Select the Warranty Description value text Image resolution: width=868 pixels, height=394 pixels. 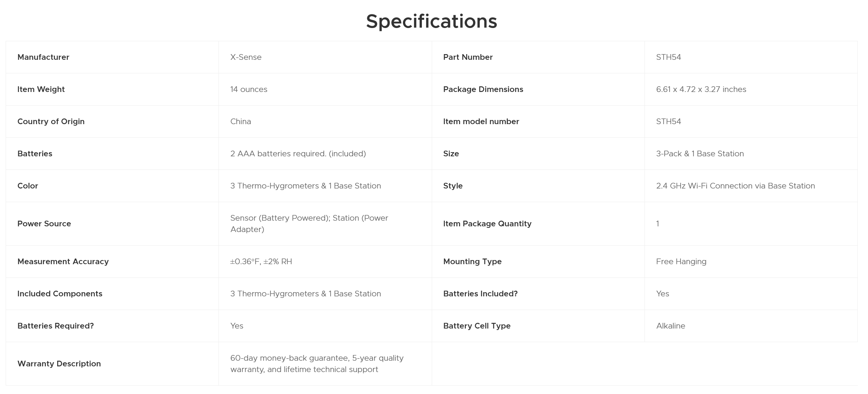(x=317, y=364)
